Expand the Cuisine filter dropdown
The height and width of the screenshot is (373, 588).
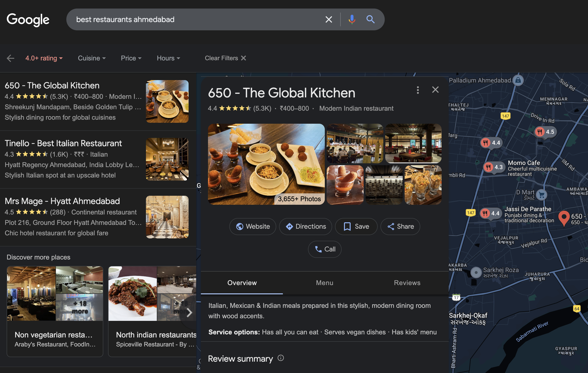pos(92,58)
